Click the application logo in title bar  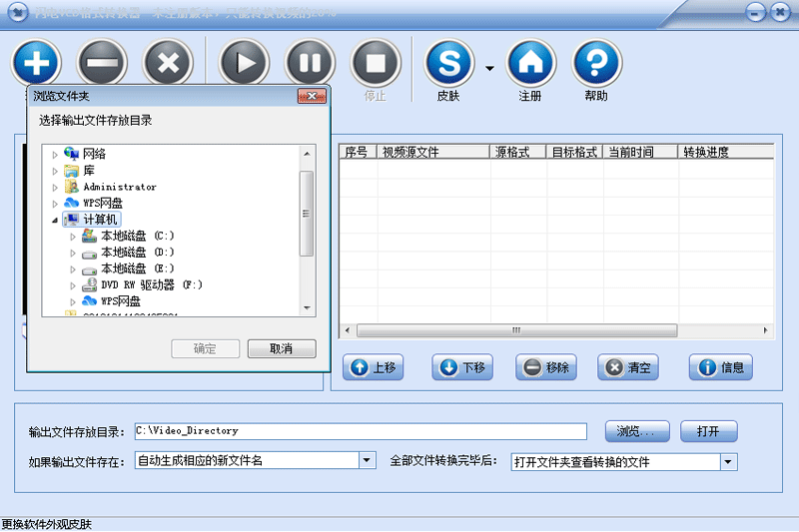[18, 11]
